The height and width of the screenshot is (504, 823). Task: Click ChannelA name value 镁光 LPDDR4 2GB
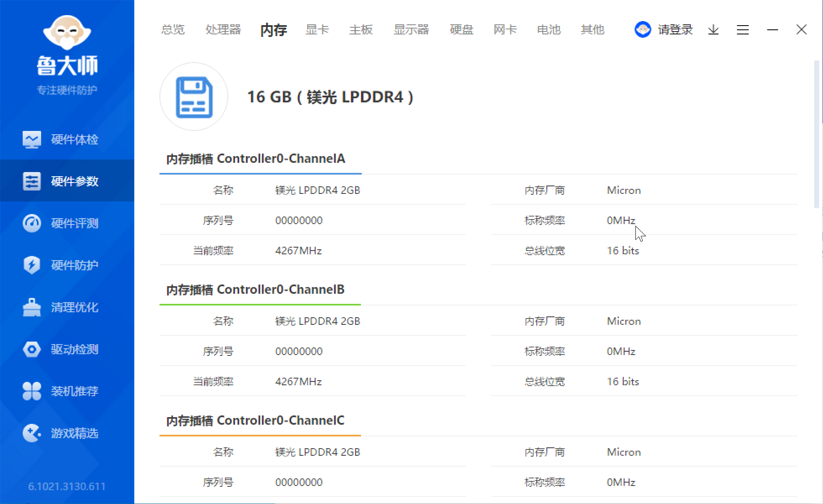coord(318,190)
